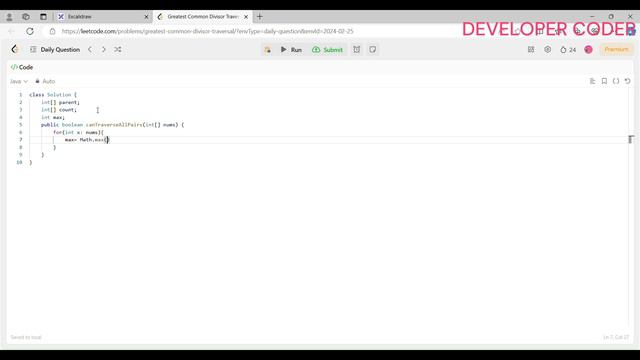
Task: Click the curly braces code snippet icon
Action: 616,81
